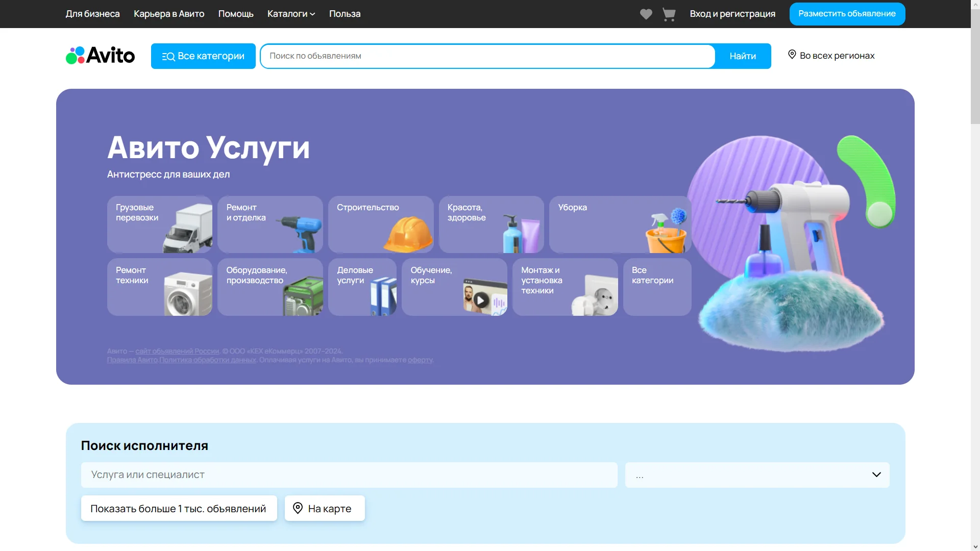Select the Ремонт и отделка drill tile

click(x=270, y=224)
